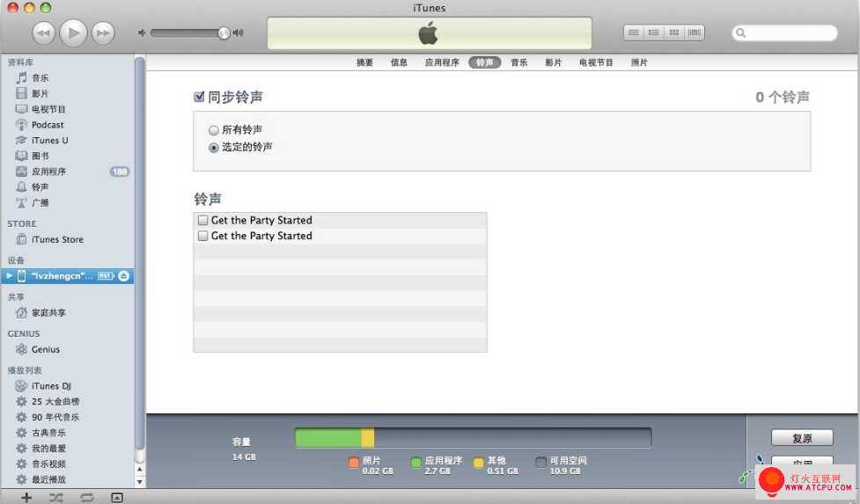
Task: Check first Get the Party Started ringtone
Action: [203, 220]
